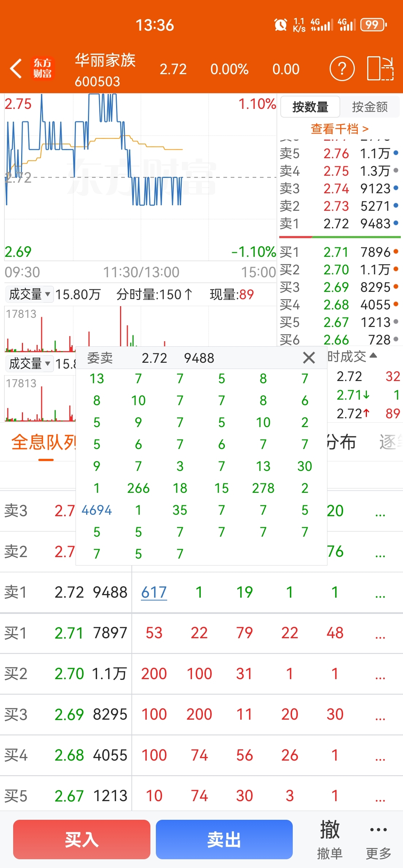Tap the orange dot beside 买1
This screenshot has height=868, width=403.
(396, 251)
